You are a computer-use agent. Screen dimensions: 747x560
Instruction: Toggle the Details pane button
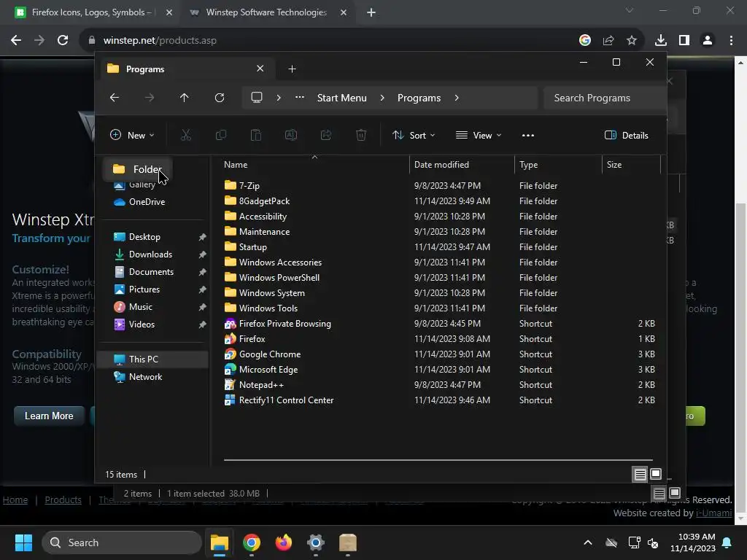point(627,135)
